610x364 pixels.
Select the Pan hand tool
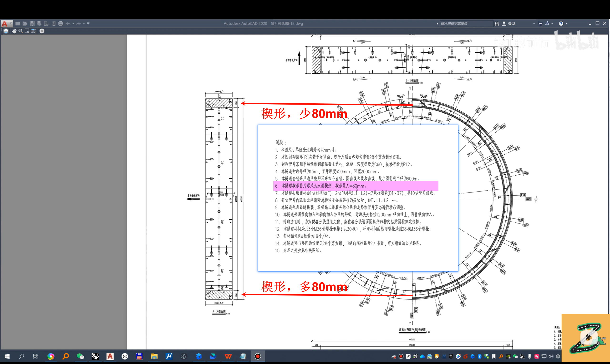(x=14, y=31)
